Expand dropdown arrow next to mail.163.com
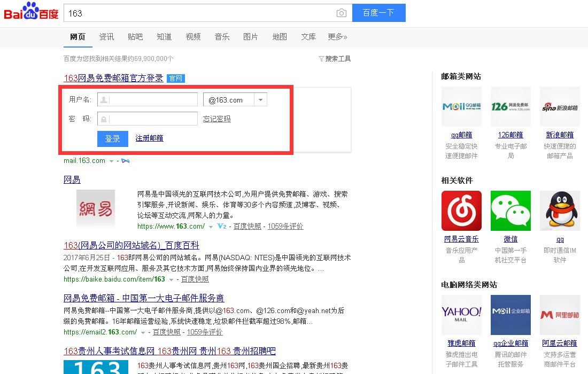This screenshot has height=374, width=588. (111, 161)
